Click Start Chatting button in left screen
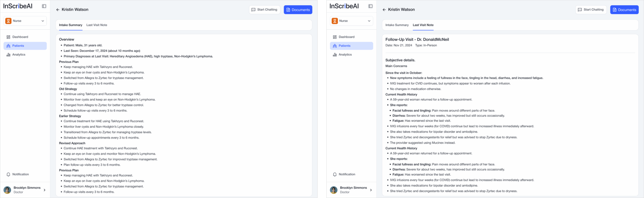The width and height of the screenshot is (644, 198). pyautogui.click(x=264, y=10)
